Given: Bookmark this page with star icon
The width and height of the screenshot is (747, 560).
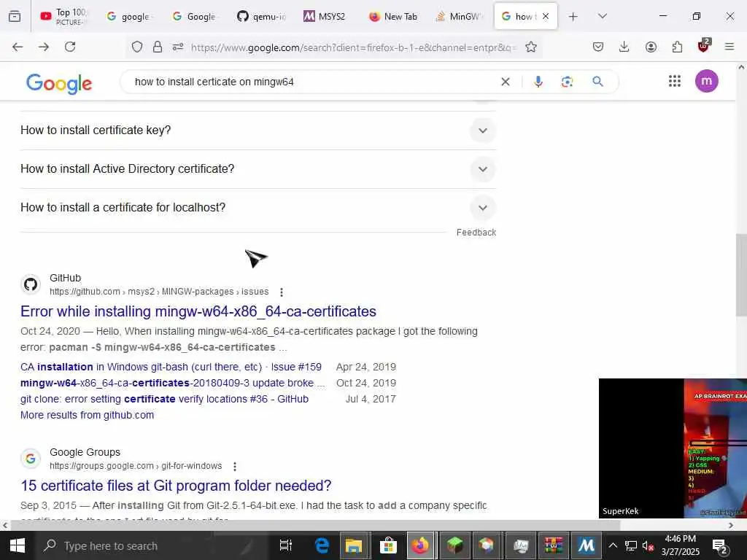Looking at the screenshot, I should click(x=531, y=47).
